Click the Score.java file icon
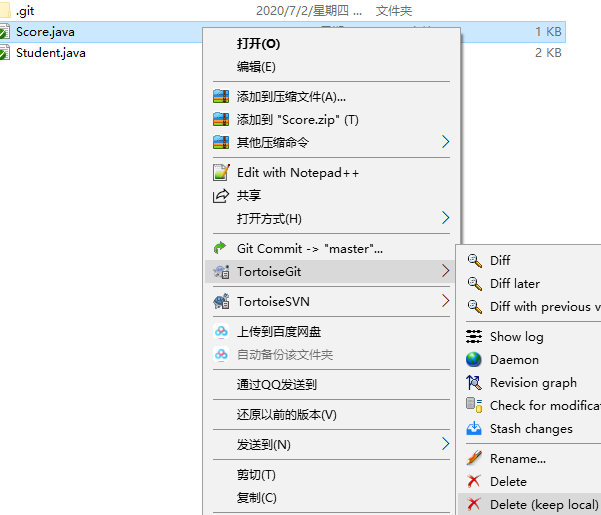Viewport: 601px width, 515px height. click(x=5, y=31)
